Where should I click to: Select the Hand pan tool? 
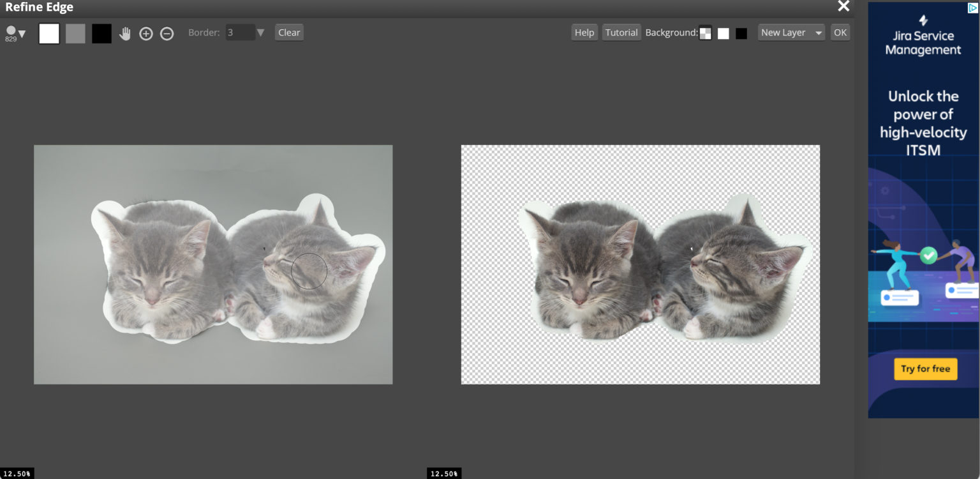(125, 33)
